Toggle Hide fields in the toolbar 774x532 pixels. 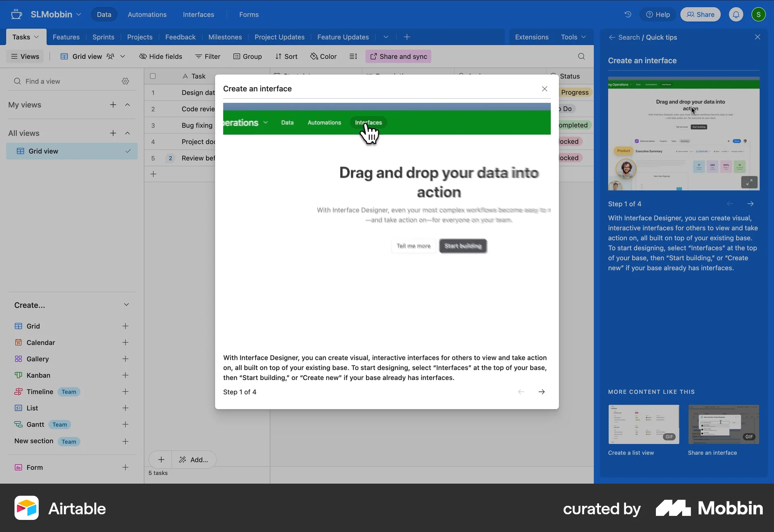click(x=160, y=56)
